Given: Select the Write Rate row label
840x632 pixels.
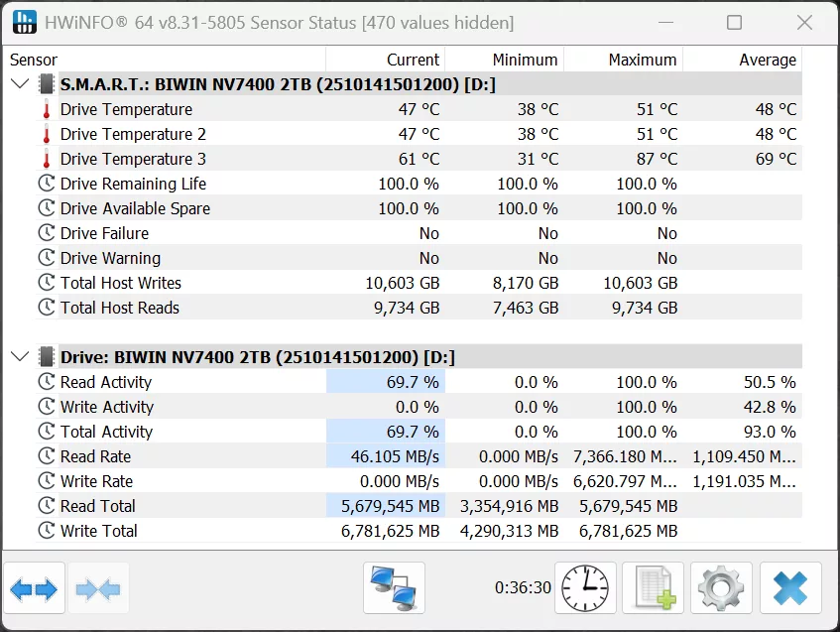Looking at the screenshot, I should [96, 481].
